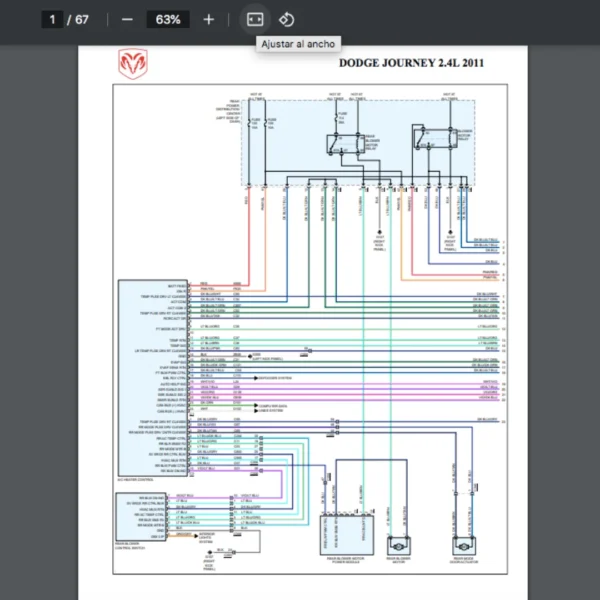Click the A/C heater control module block
The width and height of the screenshot is (600, 600).
[x=151, y=377]
